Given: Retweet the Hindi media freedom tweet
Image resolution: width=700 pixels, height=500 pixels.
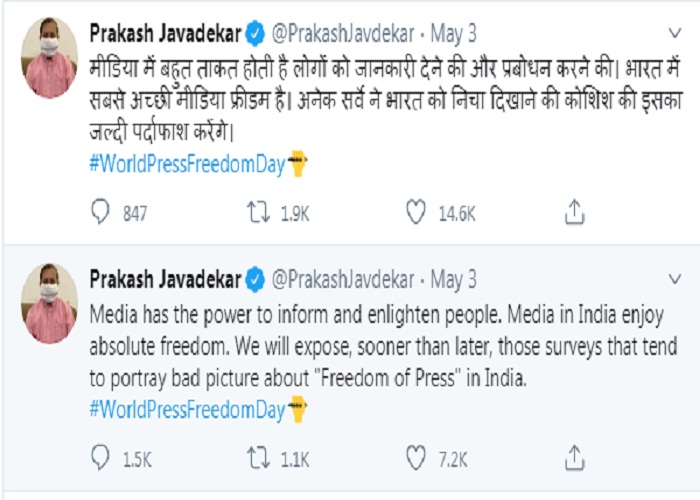Looking at the screenshot, I should pos(257,211).
